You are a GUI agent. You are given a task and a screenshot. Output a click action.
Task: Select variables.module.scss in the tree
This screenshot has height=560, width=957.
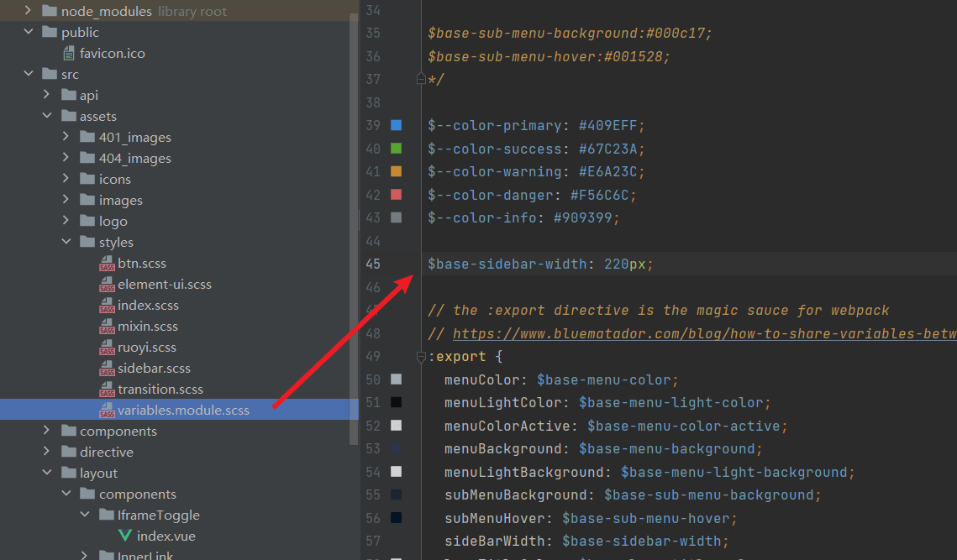183,411
